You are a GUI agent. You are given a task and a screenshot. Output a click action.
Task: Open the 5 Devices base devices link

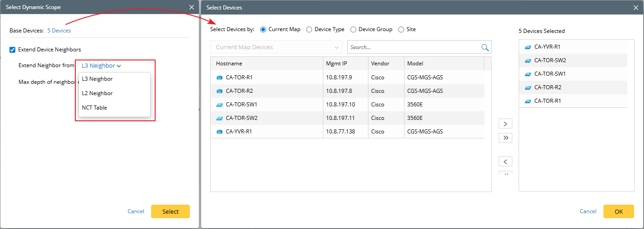tap(59, 31)
